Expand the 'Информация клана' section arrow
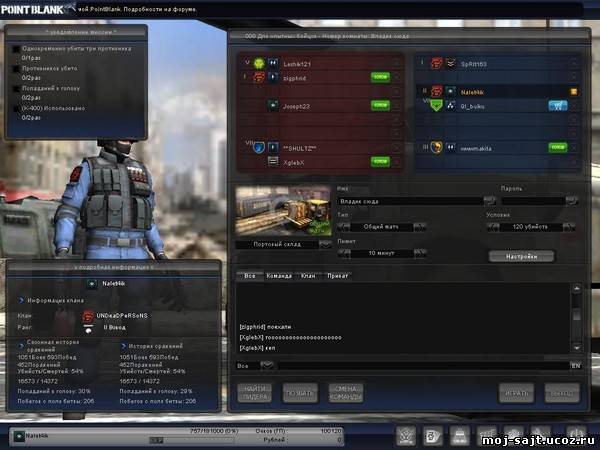The width and height of the screenshot is (600, 450). 21,300
